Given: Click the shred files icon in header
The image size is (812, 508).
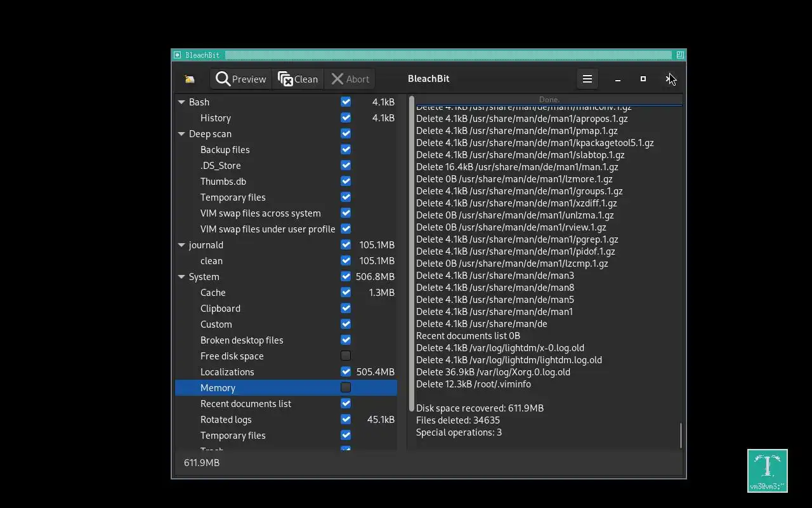Looking at the screenshot, I should (189, 79).
